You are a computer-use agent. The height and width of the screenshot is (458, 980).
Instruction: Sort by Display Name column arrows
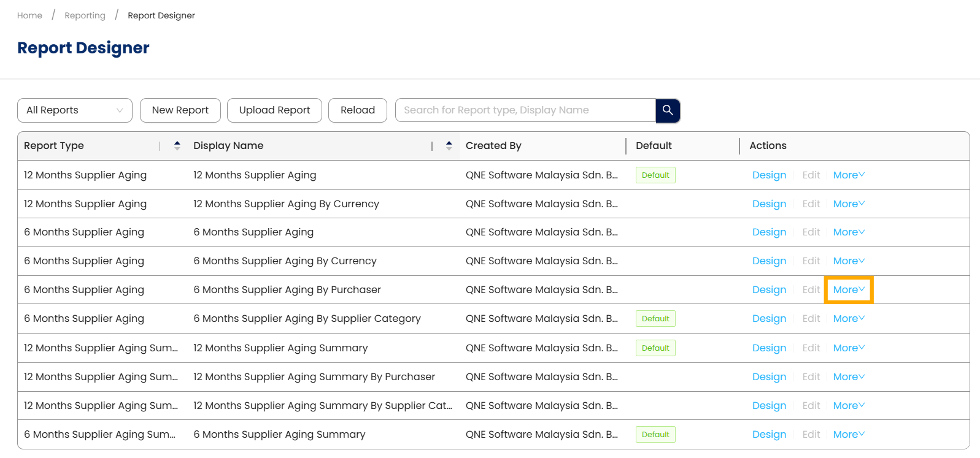pos(449,145)
